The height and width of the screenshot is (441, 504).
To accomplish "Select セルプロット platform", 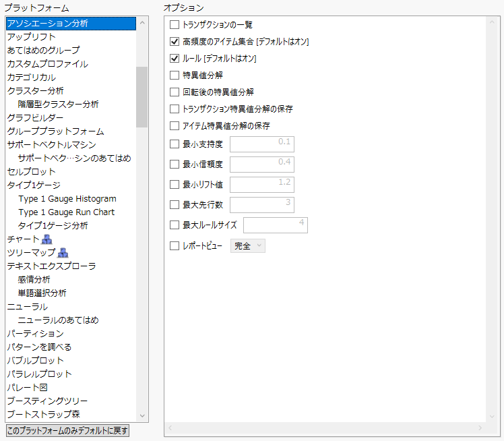I will pos(71,172).
